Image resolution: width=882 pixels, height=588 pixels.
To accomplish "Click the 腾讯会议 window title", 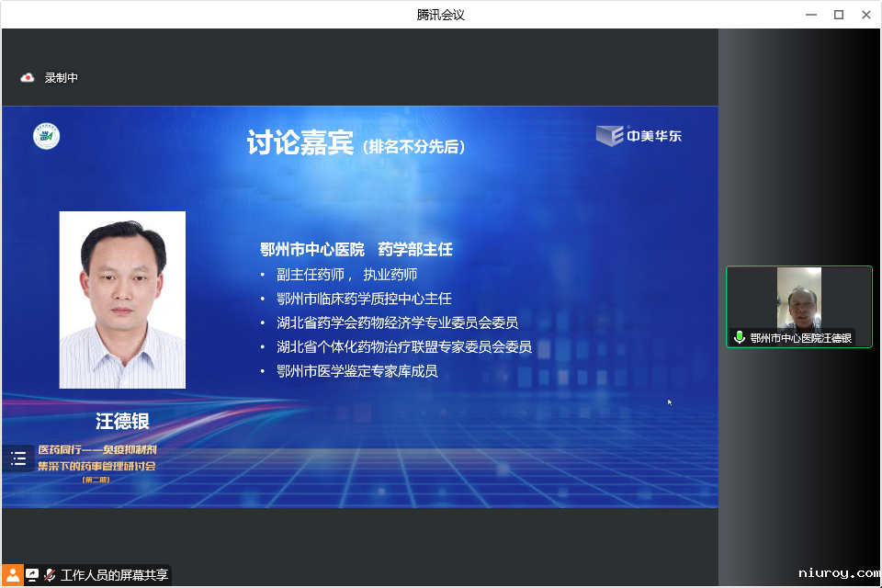I will (x=441, y=15).
